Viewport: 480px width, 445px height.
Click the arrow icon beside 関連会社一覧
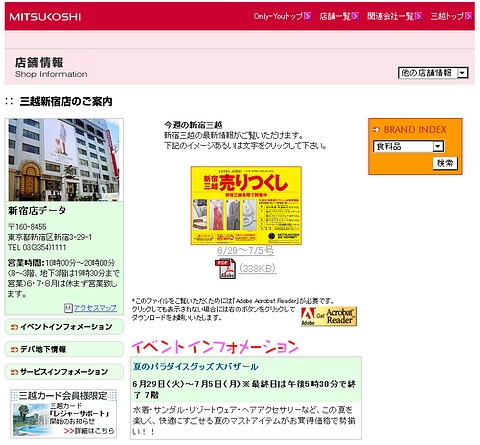click(418, 16)
